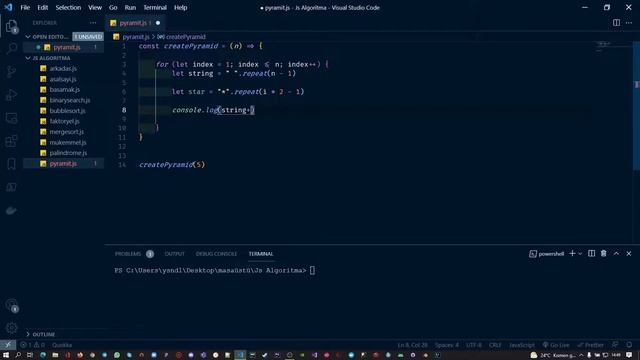Maximize the terminal panel size
Image resolution: width=640 pixels, height=360 pixels.
[x=616, y=253]
